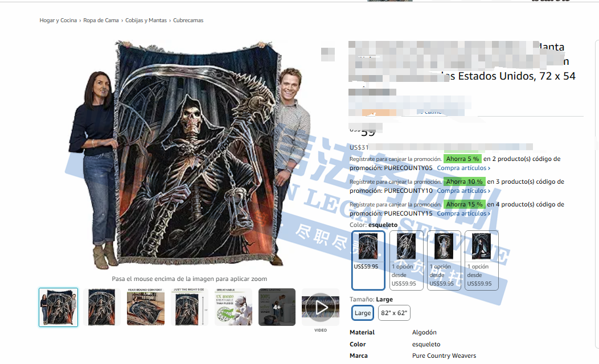This screenshot has height=364, width=599.
Task: Click the Pure Country Weavers brand value
Action: click(444, 355)
